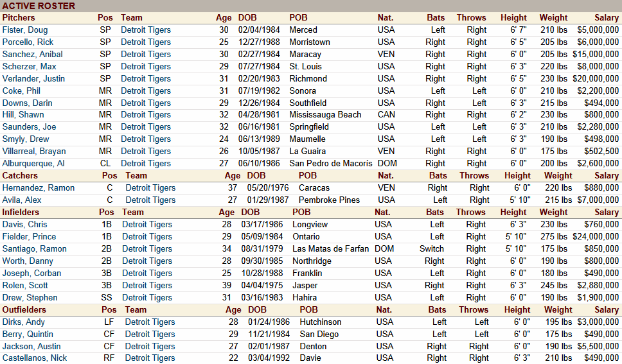
Task: Open Alex Avila's catcher profile link
Action: click(23, 200)
